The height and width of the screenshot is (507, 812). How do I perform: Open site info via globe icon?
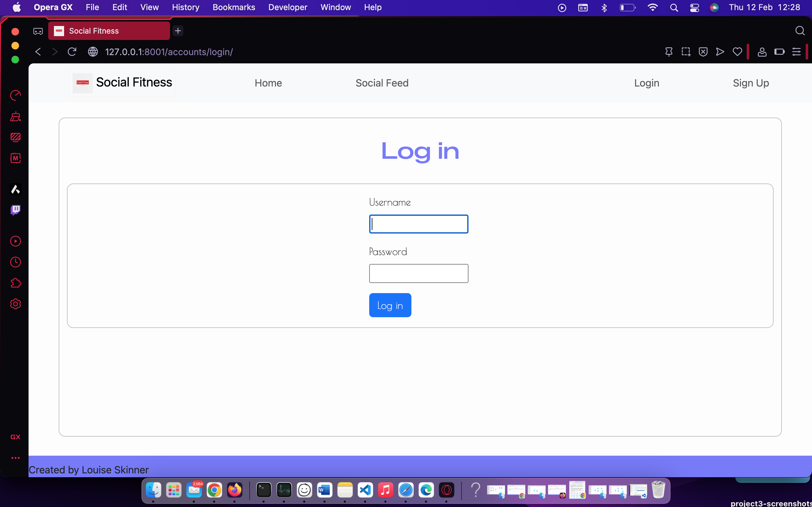[x=93, y=52]
